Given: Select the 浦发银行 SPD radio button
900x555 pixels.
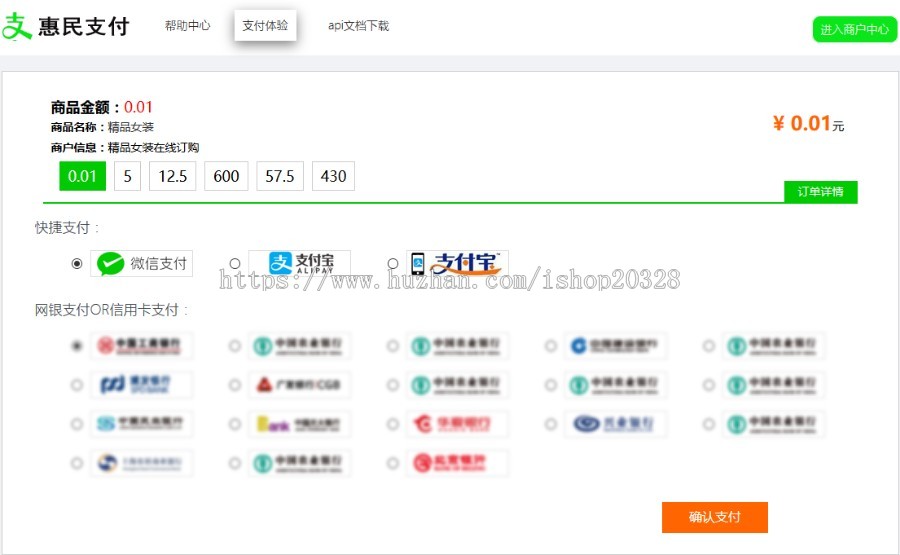Looking at the screenshot, I should coord(77,385).
